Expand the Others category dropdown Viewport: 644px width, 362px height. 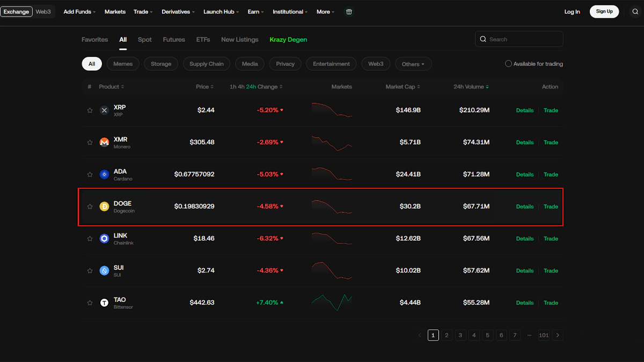point(413,64)
